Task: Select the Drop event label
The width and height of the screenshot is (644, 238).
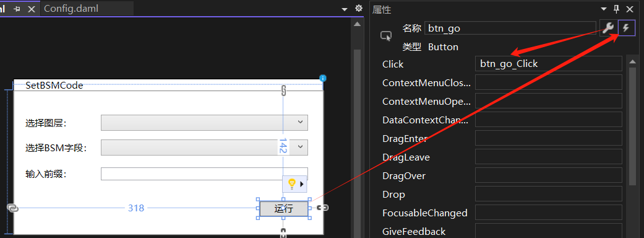Action: [x=393, y=195]
